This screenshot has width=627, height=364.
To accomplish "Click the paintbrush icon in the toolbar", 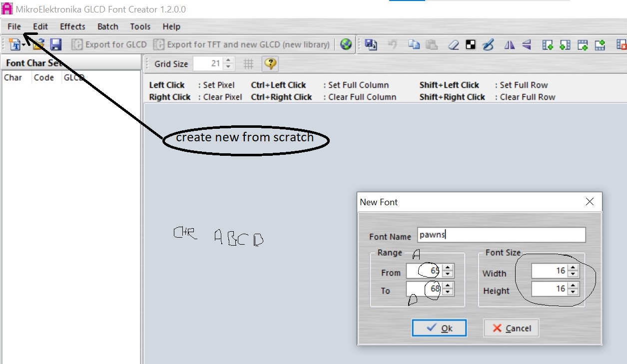I will tap(488, 44).
